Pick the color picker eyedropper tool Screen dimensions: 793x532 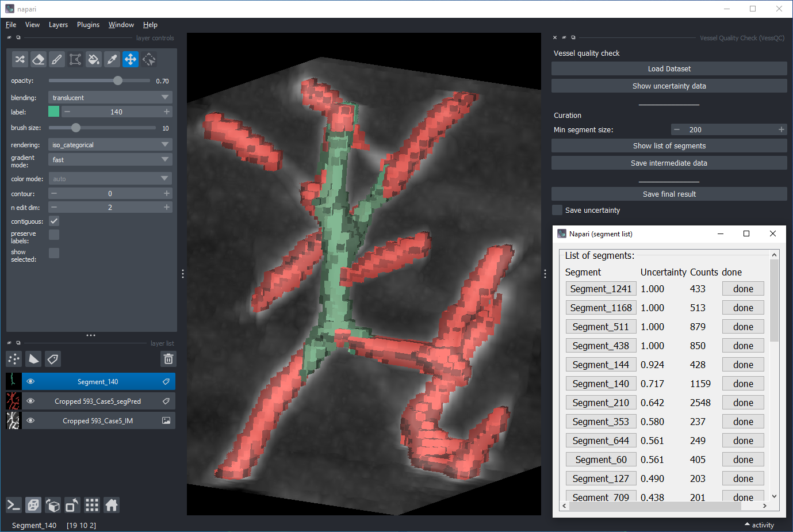click(112, 59)
